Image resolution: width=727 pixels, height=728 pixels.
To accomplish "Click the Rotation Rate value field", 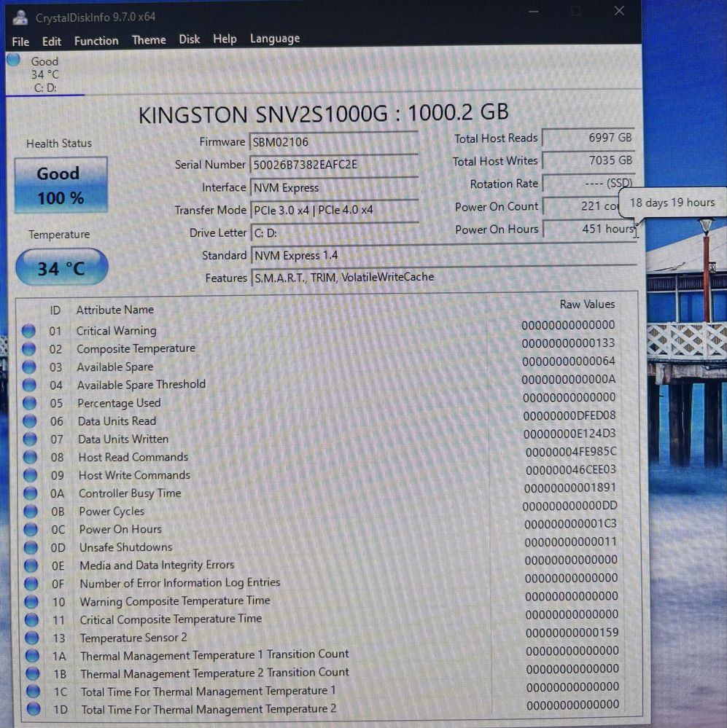I will click(588, 183).
